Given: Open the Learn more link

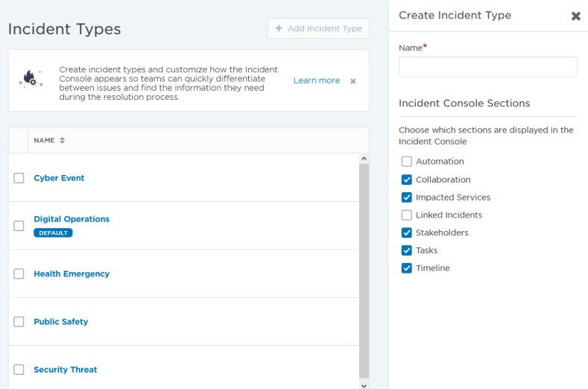Looking at the screenshot, I should pyautogui.click(x=316, y=80).
